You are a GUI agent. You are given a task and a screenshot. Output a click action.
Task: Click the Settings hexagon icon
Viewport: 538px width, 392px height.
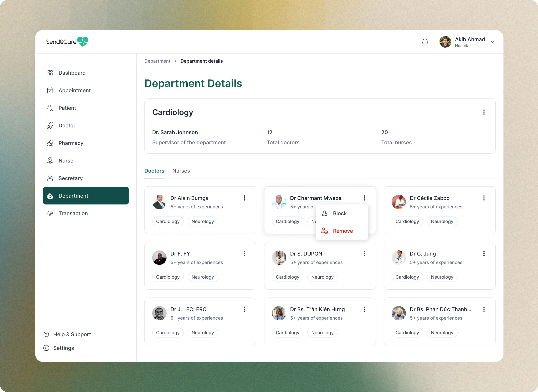pyautogui.click(x=46, y=348)
